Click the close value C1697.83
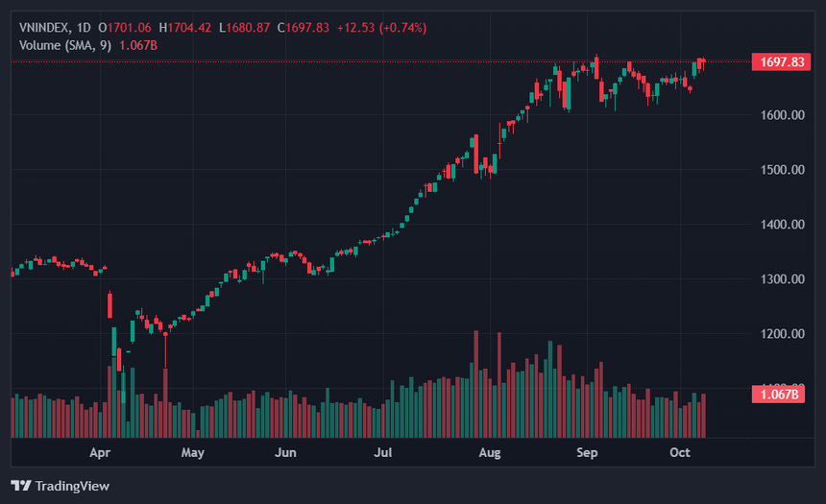This screenshot has height=504, width=826. coord(304,28)
